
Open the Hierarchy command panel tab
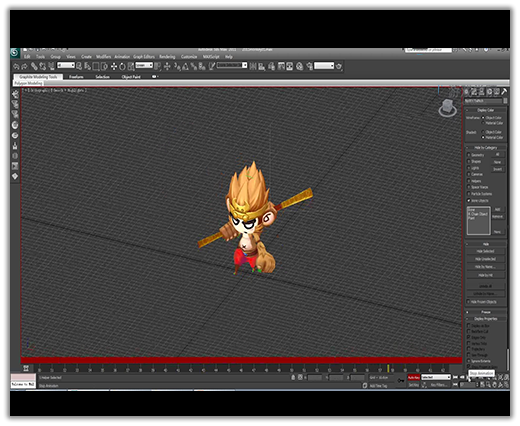pos(481,92)
